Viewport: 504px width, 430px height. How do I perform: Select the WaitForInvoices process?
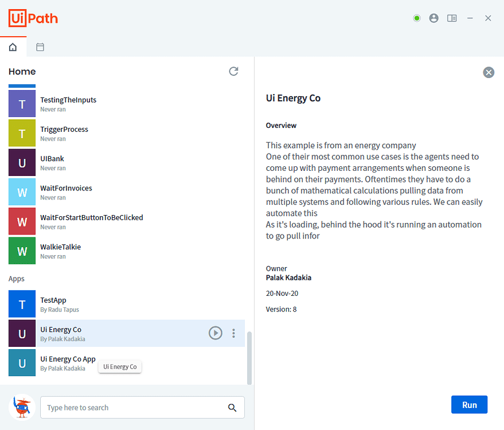(x=127, y=192)
